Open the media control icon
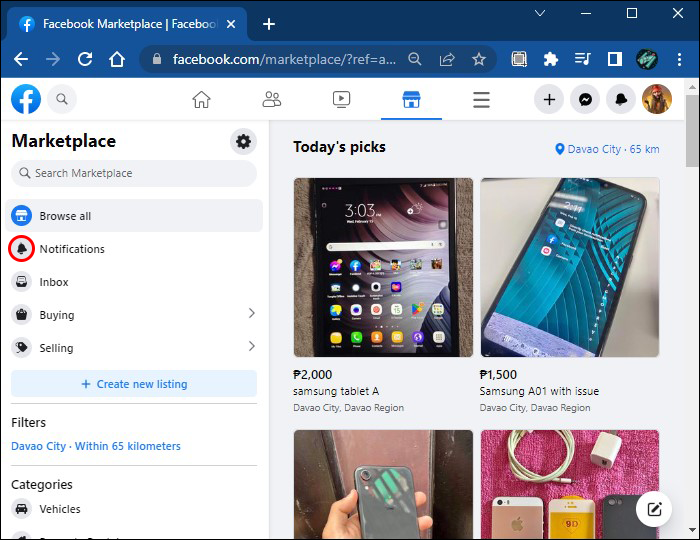Image resolution: width=700 pixels, height=540 pixels. pyautogui.click(x=583, y=59)
